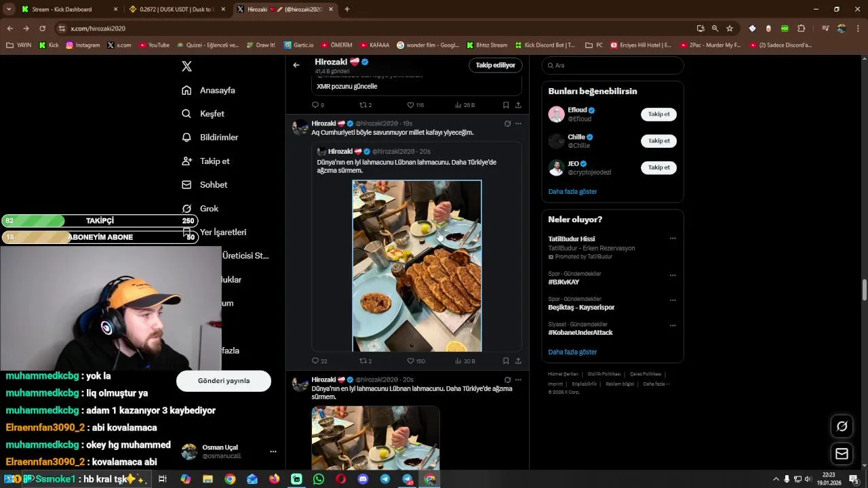Open the Gartic.io bookmark
868x488 pixels.
click(x=298, y=45)
